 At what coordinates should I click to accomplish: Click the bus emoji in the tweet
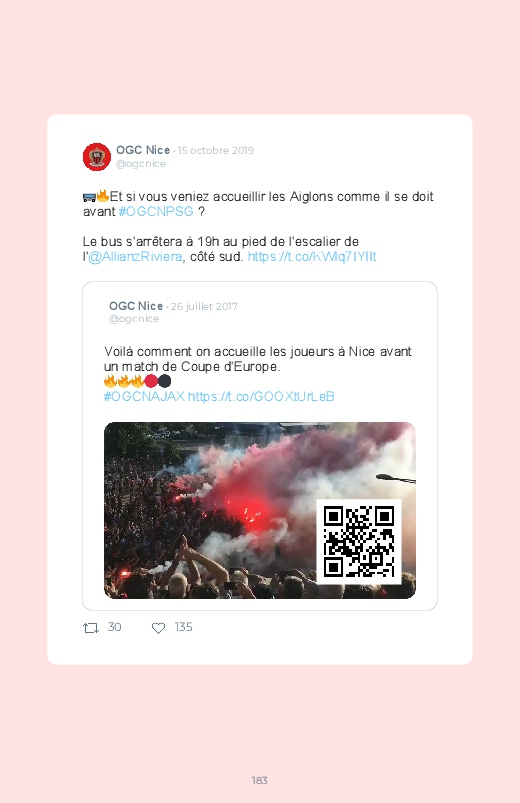89,197
